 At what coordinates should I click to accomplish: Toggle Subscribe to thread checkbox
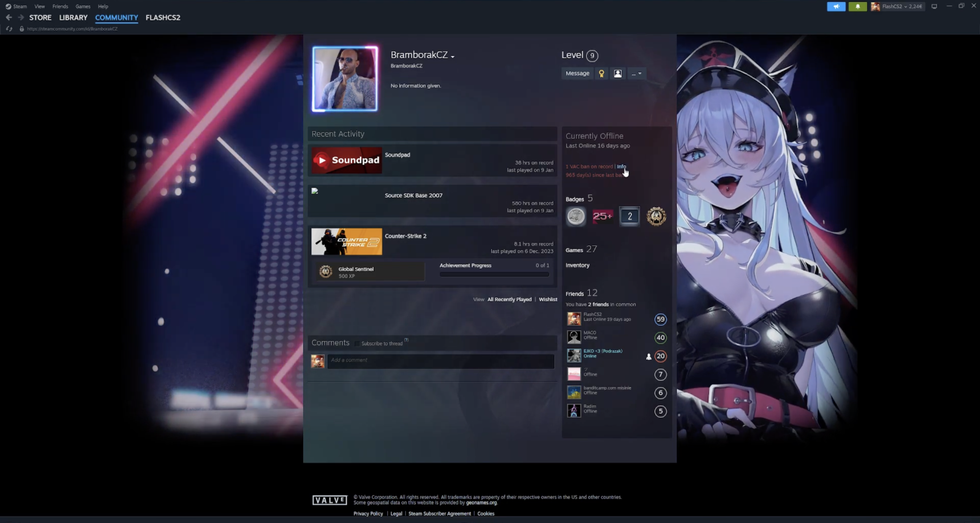pyautogui.click(x=357, y=344)
